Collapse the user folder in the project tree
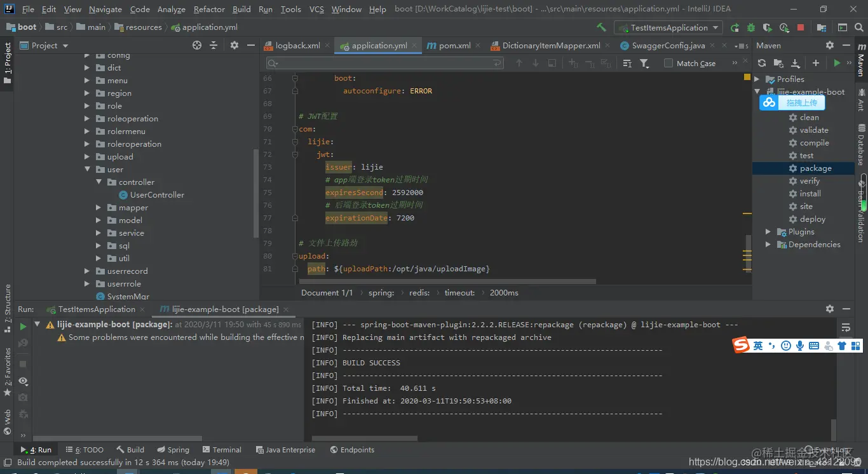The image size is (868, 474). pyautogui.click(x=88, y=170)
